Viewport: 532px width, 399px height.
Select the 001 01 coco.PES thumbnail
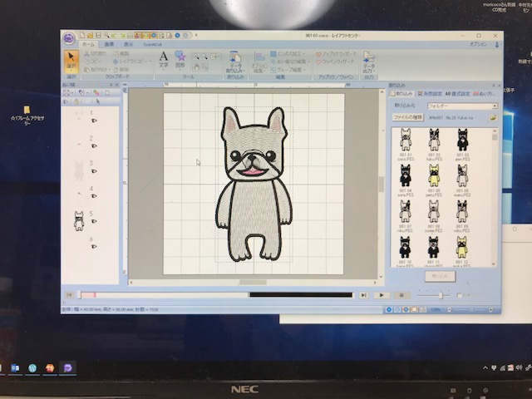(x=406, y=144)
